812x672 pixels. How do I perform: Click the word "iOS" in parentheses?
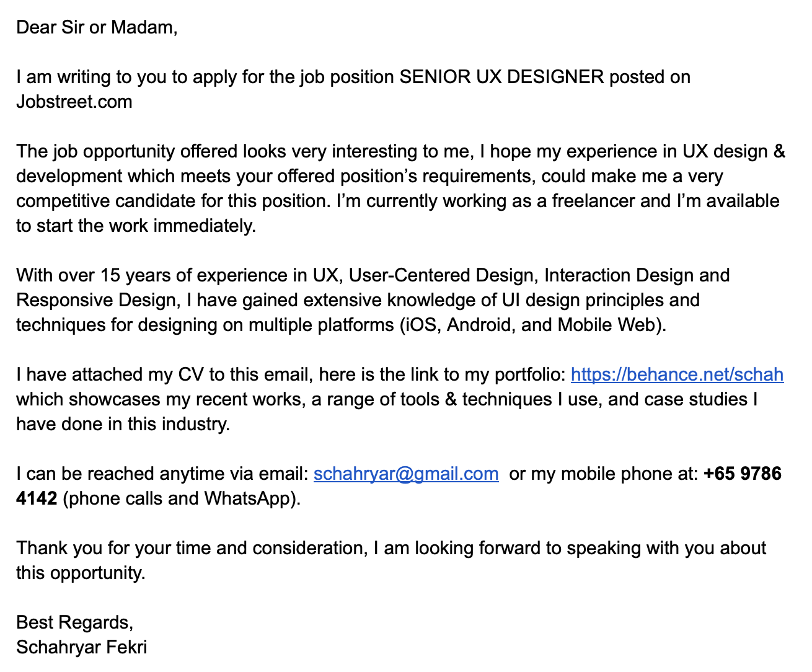click(x=421, y=325)
